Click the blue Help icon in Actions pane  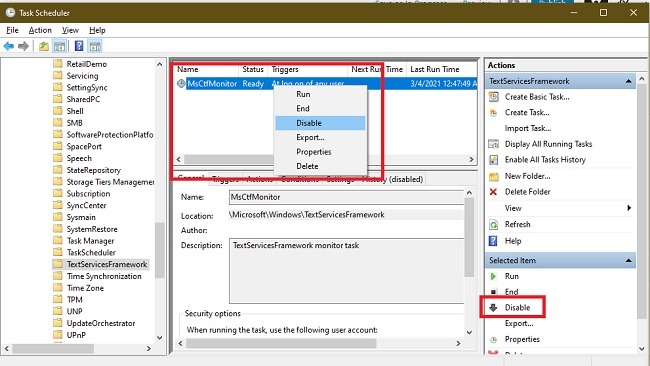[x=493, y=241]
